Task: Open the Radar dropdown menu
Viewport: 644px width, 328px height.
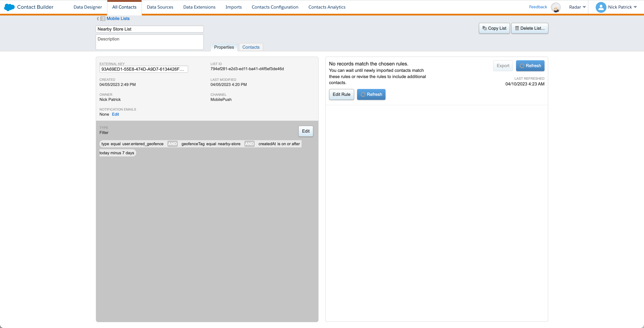Action: (577, 7)
